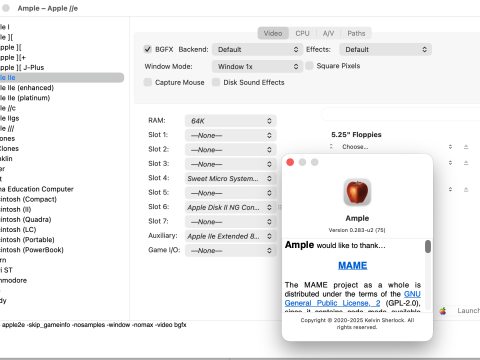The height and width of the screenshot is (360, 480).
Task: Open the Window Mode dropdown showing Window 1x
Action: (257, 66)
